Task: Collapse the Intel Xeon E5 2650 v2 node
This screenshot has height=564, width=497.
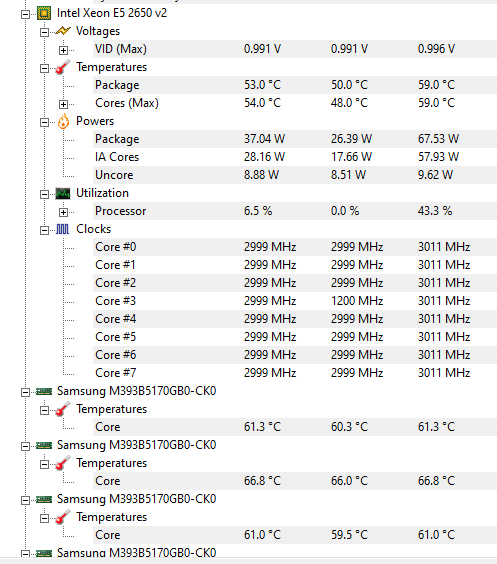Action: (x=25, y=14)
